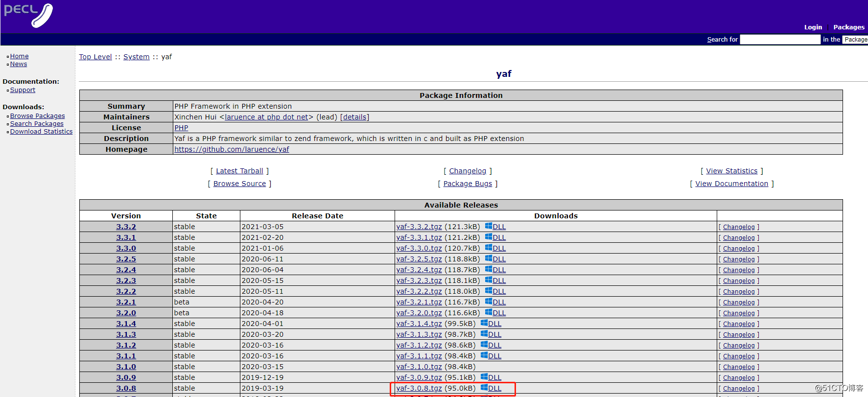The height and width of the screenshot is (397, 868).
Task: Download yaf-3.1.4.tgz
Action: click(419, 324)
